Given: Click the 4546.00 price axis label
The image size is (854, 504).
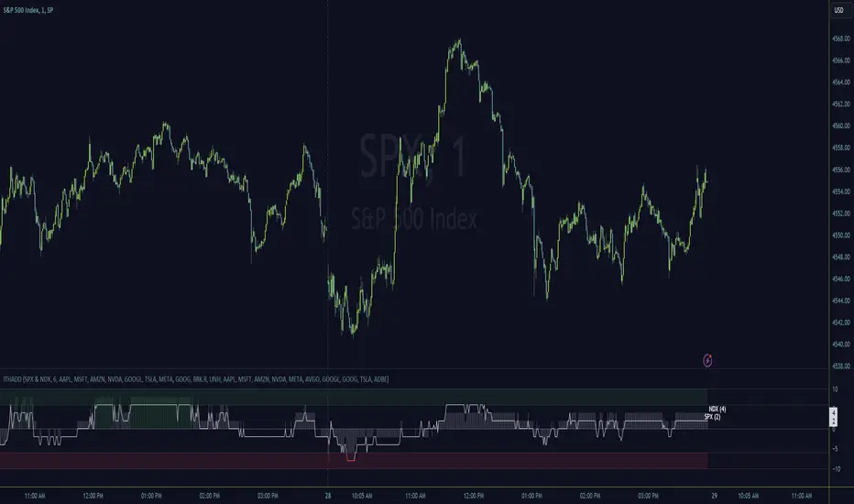Looking at the screenshot, I should point(841,279).
